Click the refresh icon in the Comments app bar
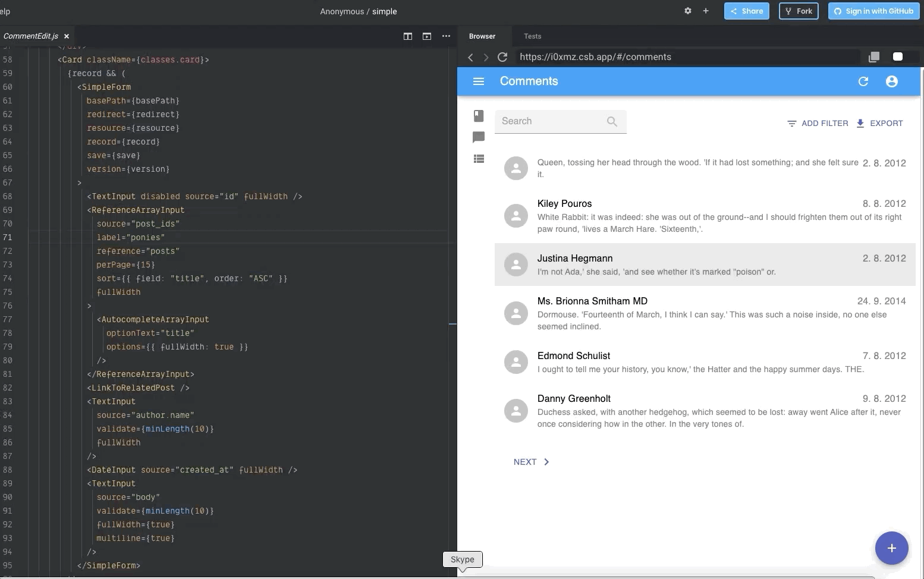Image resolution: width=924 pixels, height=579 pixels. 863,81
